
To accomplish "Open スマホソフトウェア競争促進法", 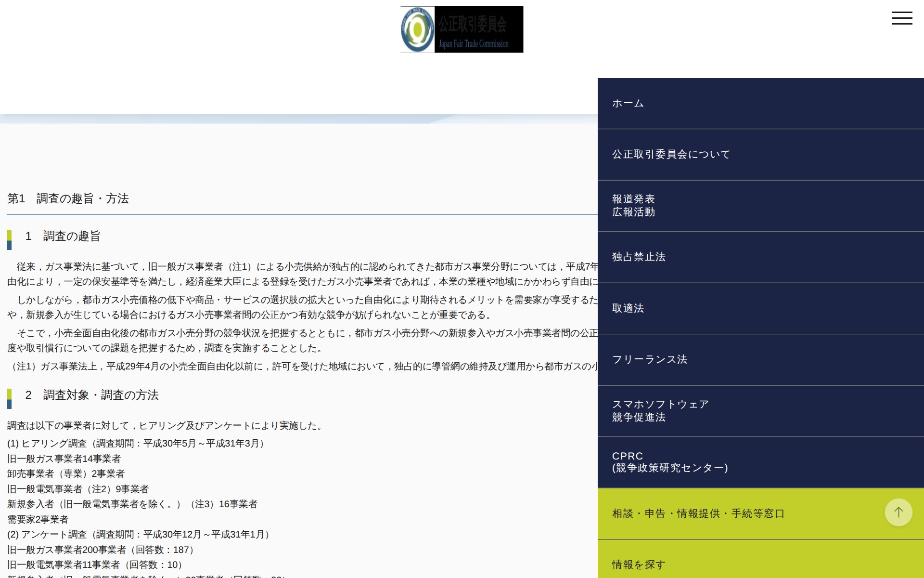I will 660,411.
